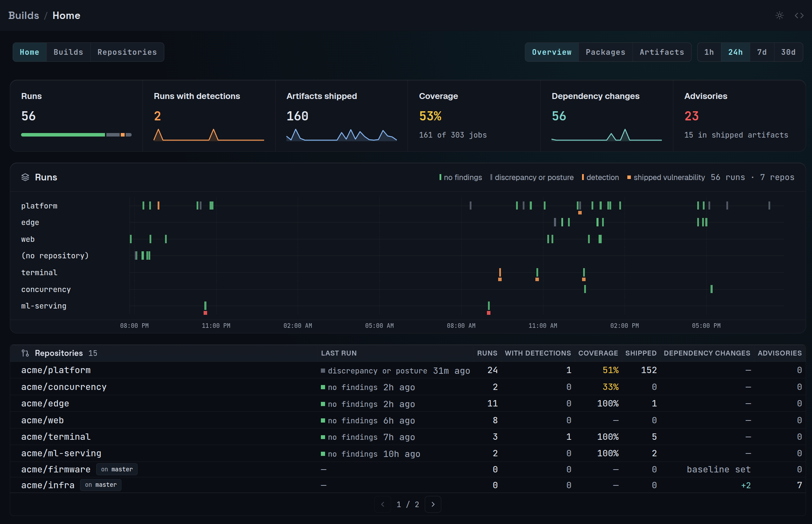Click the +2 dependency change for acme/infra
This screenshot has height=524, width=812.
746,485
